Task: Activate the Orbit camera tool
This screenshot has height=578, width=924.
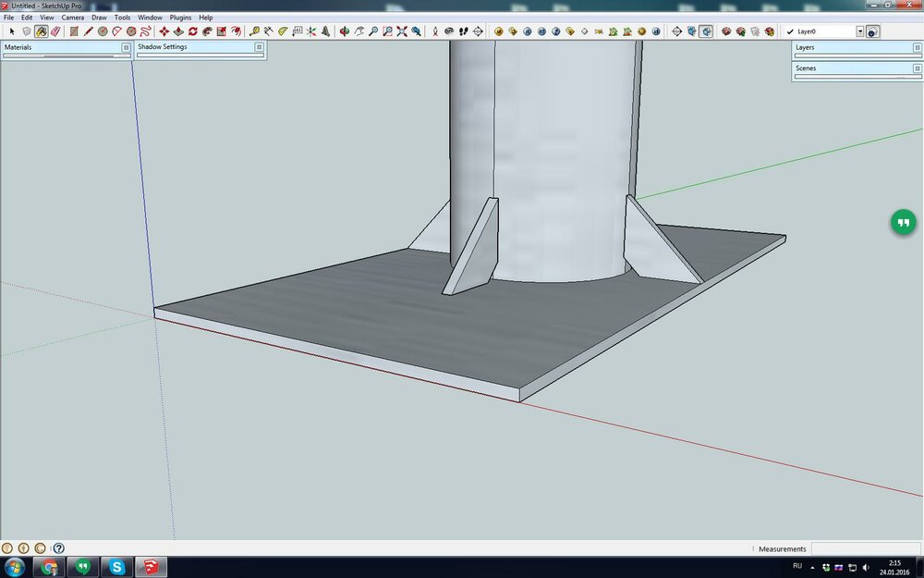Action: (344, 31)
